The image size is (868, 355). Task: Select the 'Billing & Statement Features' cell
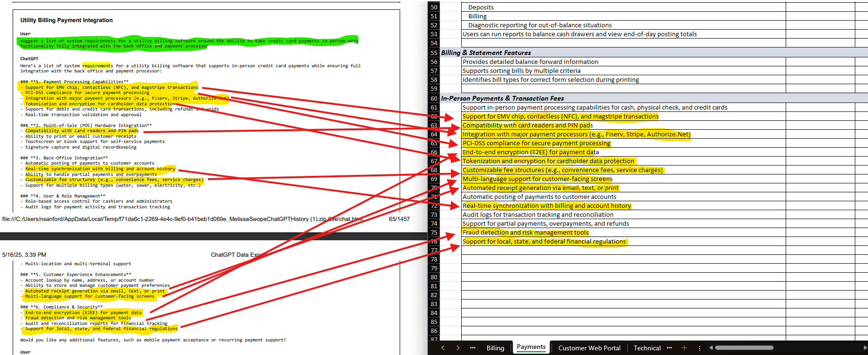486,53
